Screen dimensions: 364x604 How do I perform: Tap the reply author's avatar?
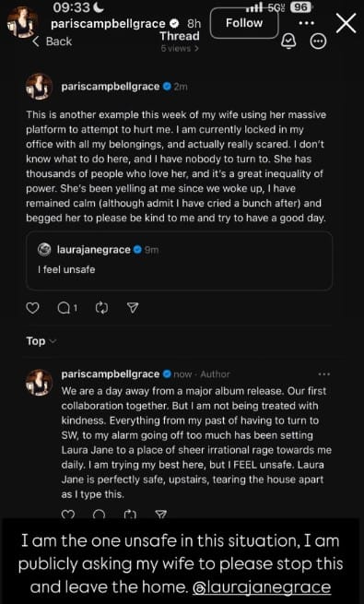40,382
